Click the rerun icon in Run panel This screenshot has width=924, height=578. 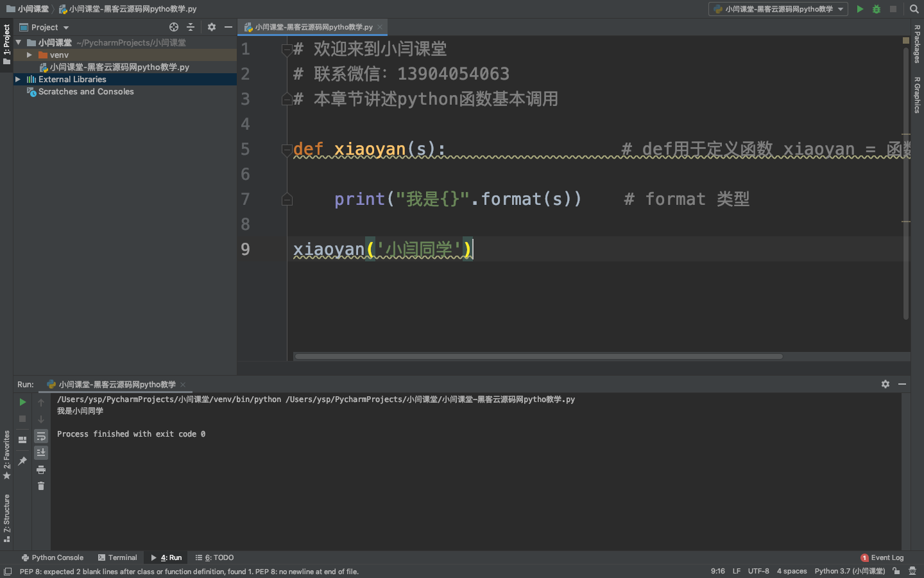coord(22,402)
